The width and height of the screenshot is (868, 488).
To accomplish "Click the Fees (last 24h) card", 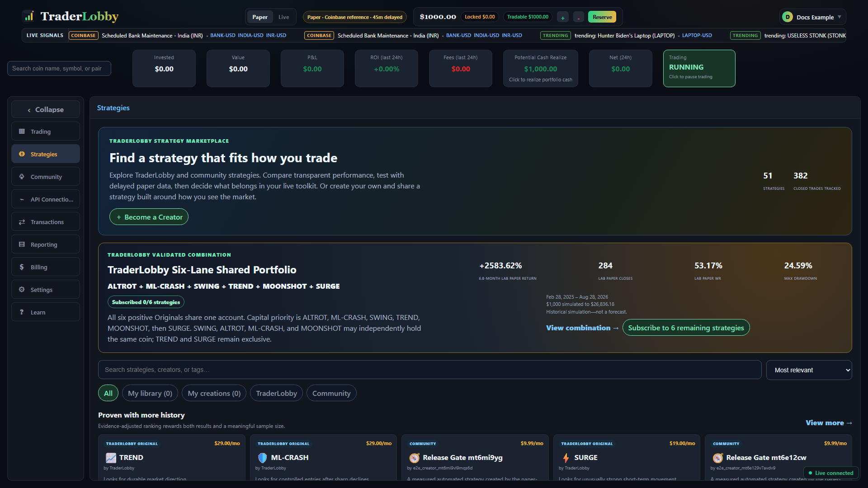I will [x=461, y=68].
